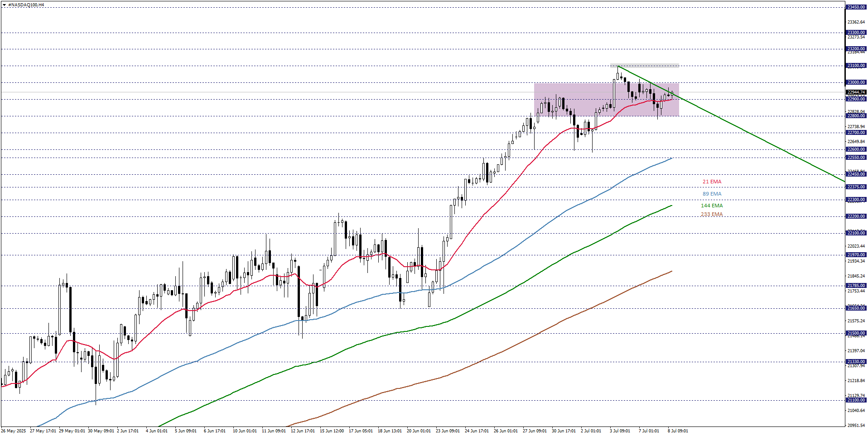Viewport: 868px width, 436px height.
Task: Select the 233 EMA label
Action: (x=712, y=215)
